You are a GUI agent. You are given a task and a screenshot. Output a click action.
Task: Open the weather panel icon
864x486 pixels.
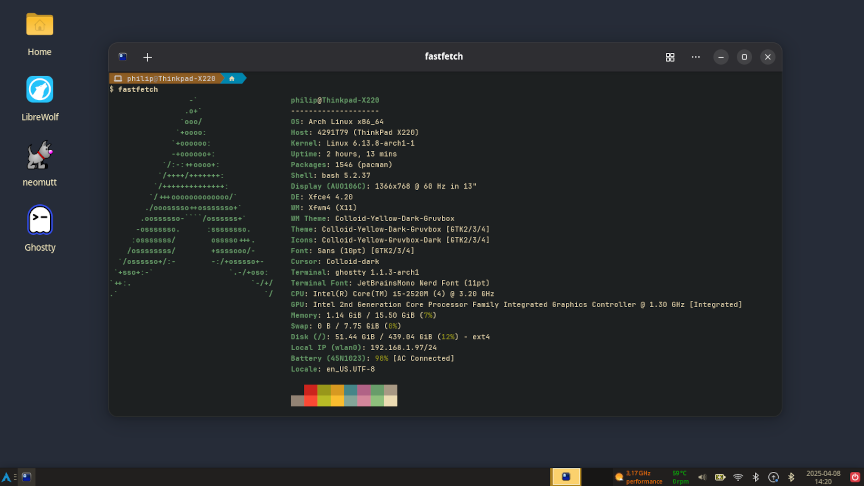[619, 477]
